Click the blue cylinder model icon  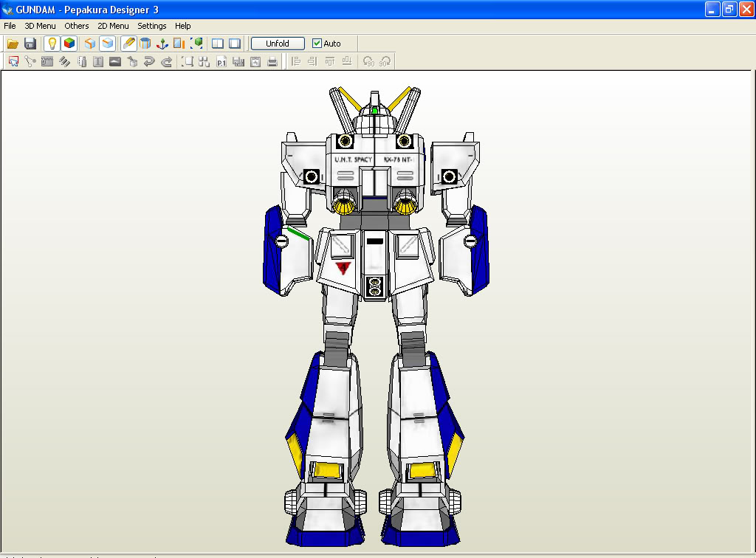[x=145, y=44]
